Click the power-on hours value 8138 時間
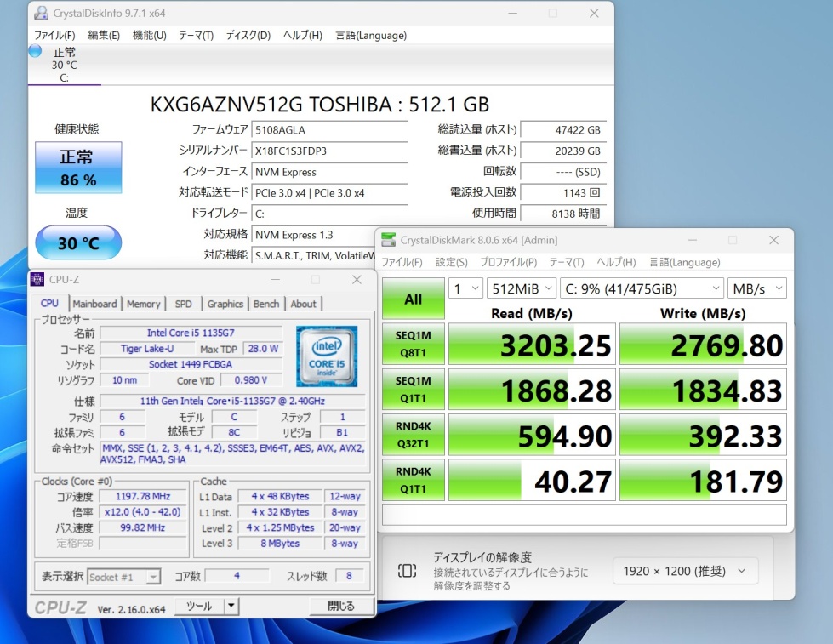Screen dimensions: 833x644 coord(563,214)
